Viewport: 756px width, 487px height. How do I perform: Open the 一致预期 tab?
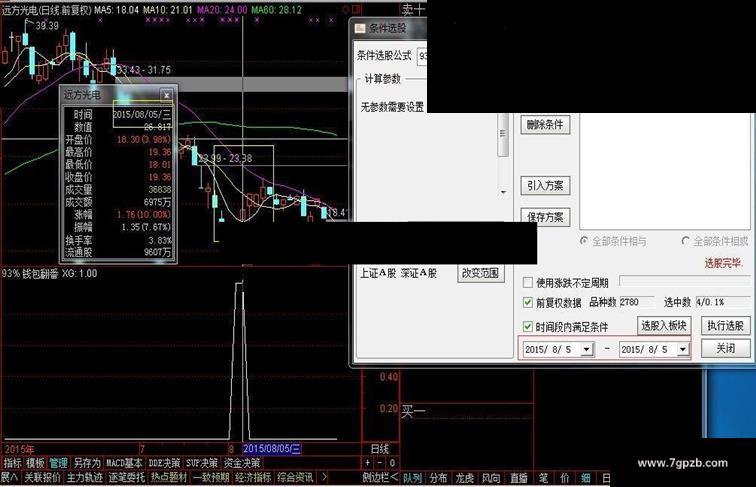click(211, 477)
